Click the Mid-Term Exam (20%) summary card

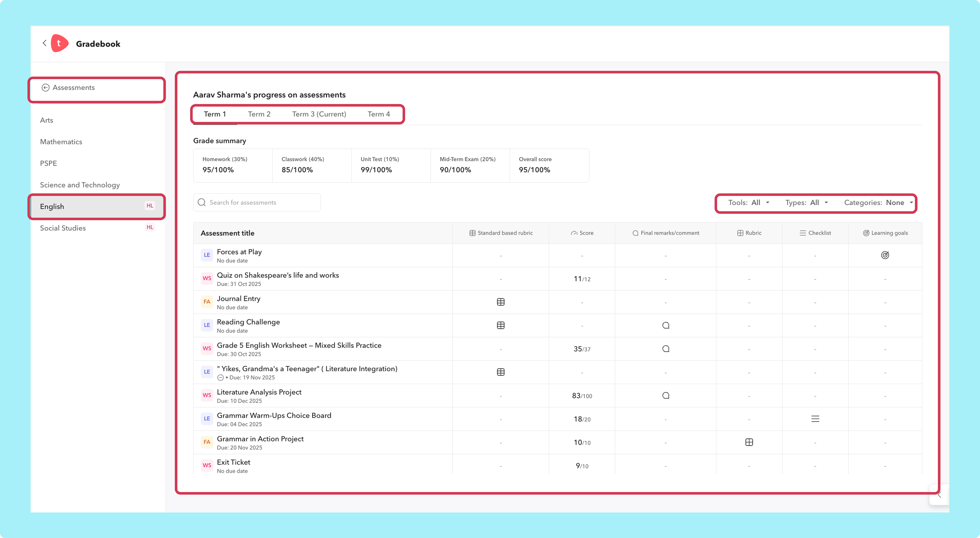pyautogui.click(x=470, y=165)
